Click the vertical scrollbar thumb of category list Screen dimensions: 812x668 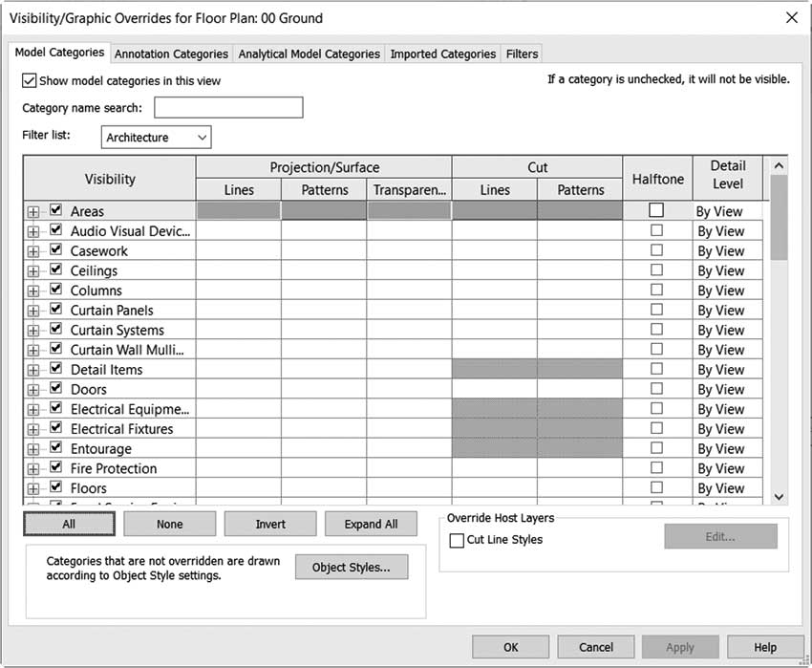(779, 218)
